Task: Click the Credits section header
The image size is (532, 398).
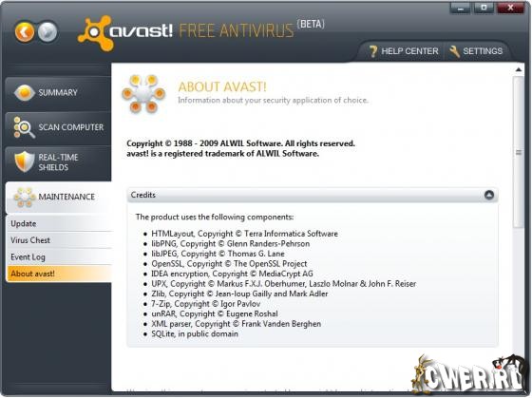Action: point(313,195)
